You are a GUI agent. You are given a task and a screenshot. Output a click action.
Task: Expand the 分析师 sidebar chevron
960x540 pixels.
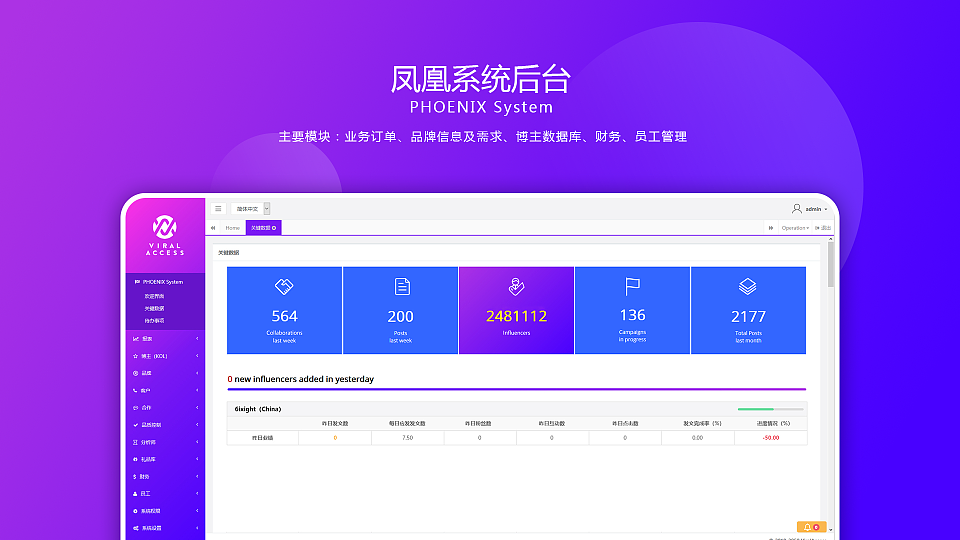[197, 442]
